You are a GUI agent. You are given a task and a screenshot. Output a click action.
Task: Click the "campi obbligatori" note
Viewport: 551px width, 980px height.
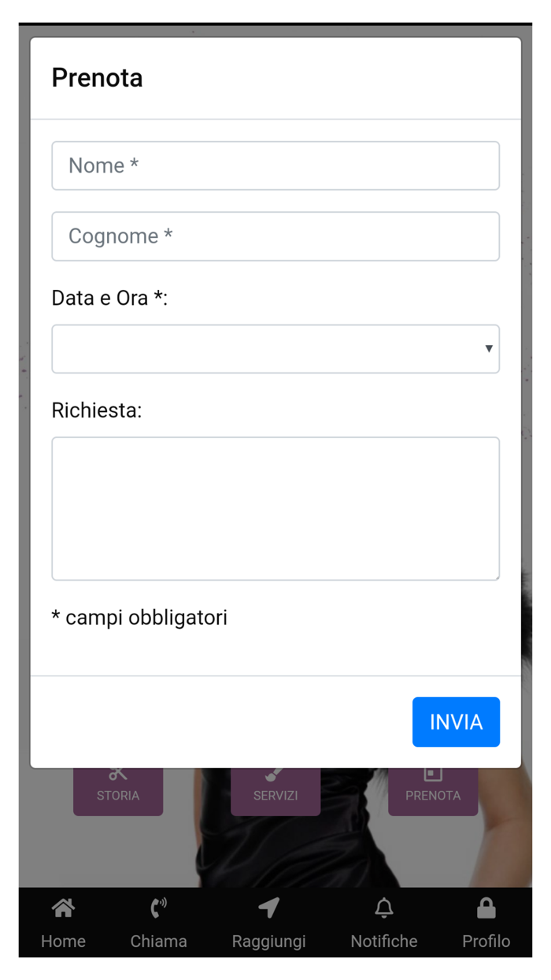point(139,618)
